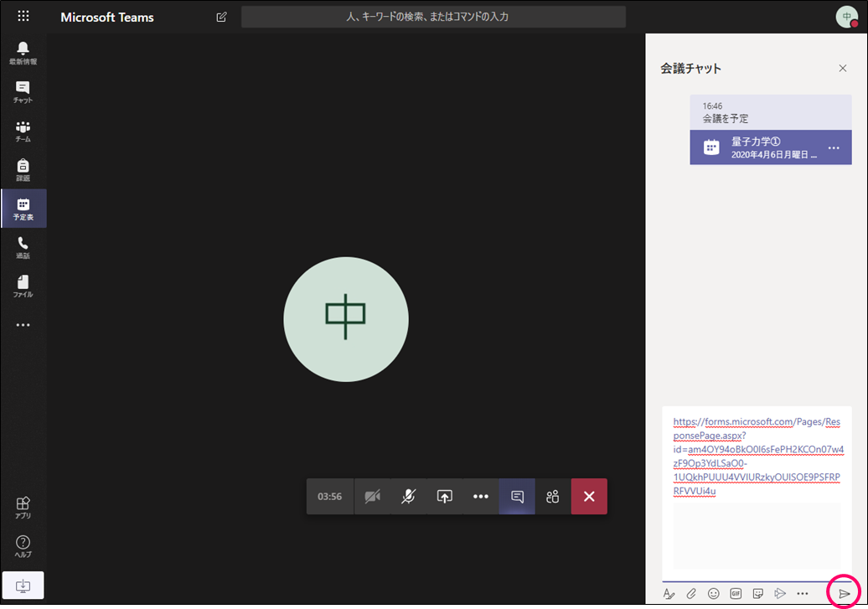Show more apps ellipsis in sidebar
The height and width of the screenshot is (609, 868).
point(23,325)
